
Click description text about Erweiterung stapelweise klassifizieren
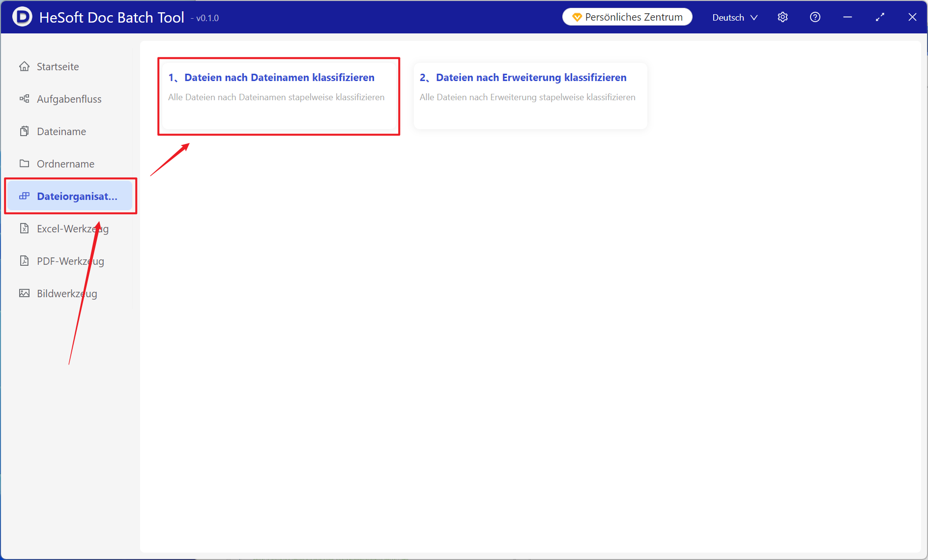[x=527, y=97]
